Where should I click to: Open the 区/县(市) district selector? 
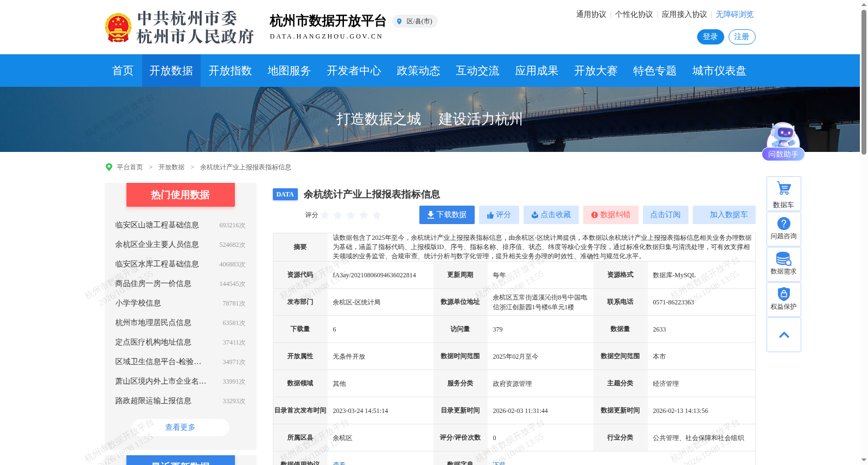point(415,21)
